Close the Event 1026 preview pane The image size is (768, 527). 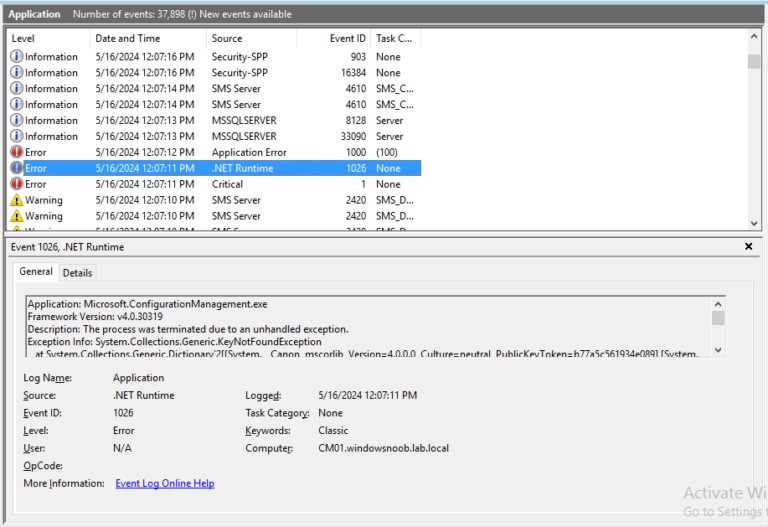pyautogui.click(x=749, y=246)
